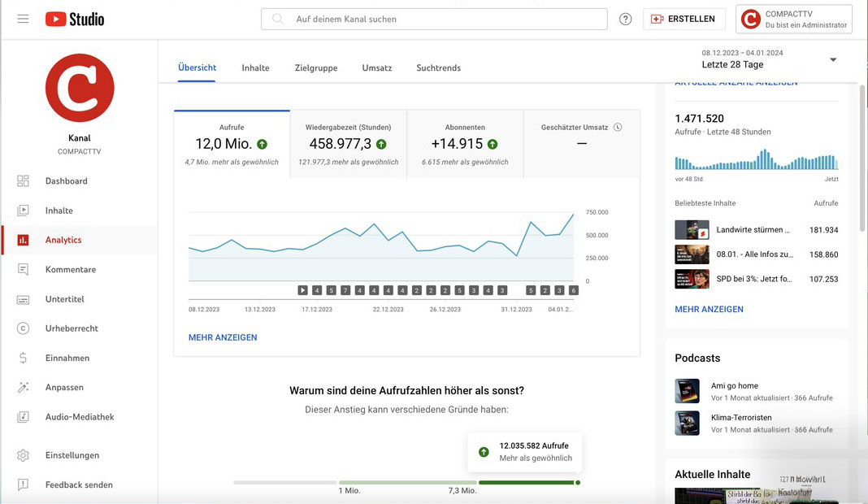The image size is (868, 504).
Task: Click the Landwirte stürmen video title
Action: (753, 230)
